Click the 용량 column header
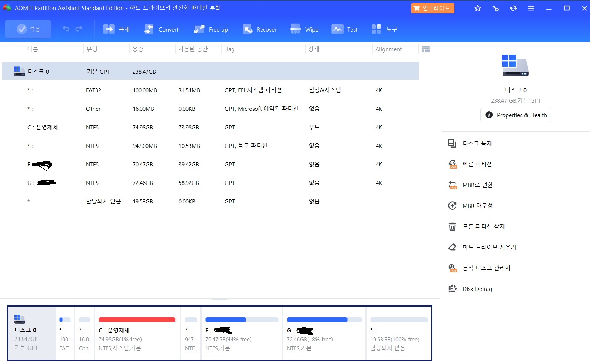The height and width of the screenshot is (364, 590). [138, 49]
